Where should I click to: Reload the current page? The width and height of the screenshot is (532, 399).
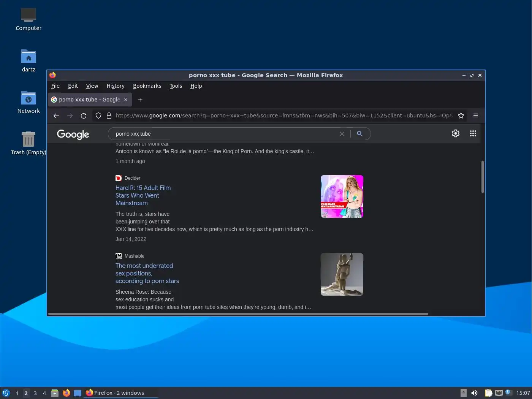tap(84, 116)
